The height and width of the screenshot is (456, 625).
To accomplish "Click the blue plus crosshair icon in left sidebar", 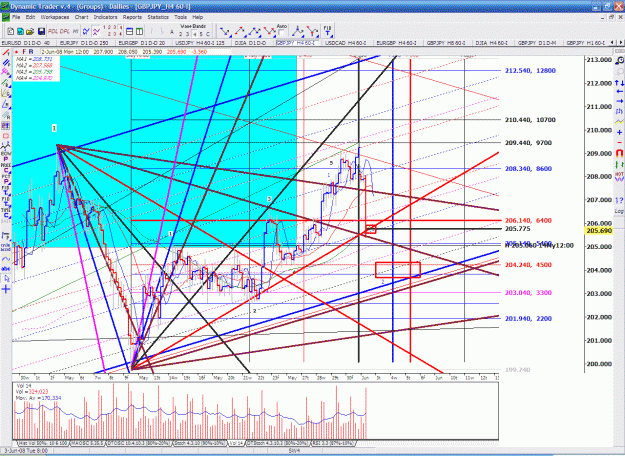I will (x=6, y=289).
